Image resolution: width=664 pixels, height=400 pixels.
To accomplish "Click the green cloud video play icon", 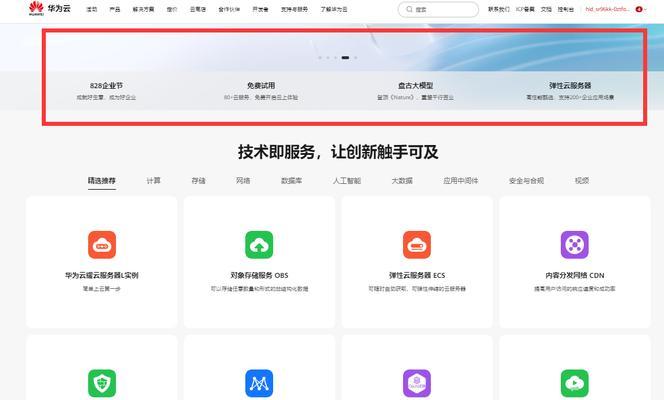I will tap(575, 383).
